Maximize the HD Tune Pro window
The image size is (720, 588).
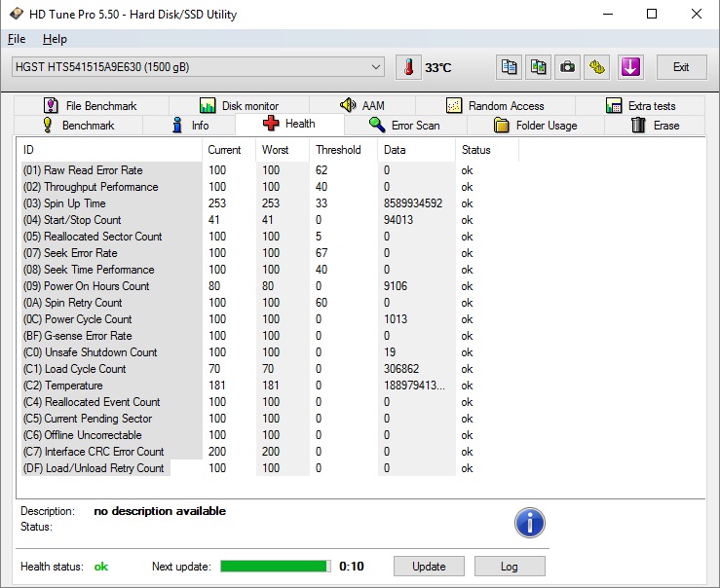click(652, 14)
